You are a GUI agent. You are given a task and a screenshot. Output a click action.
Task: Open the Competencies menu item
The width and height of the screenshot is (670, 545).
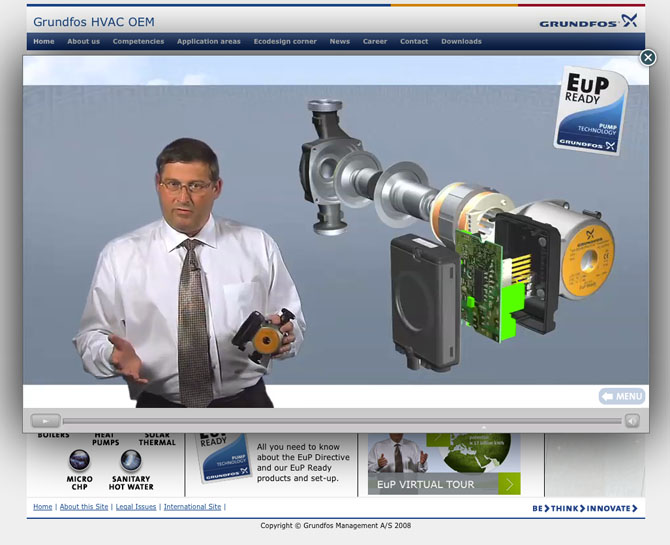coord(138,41)
